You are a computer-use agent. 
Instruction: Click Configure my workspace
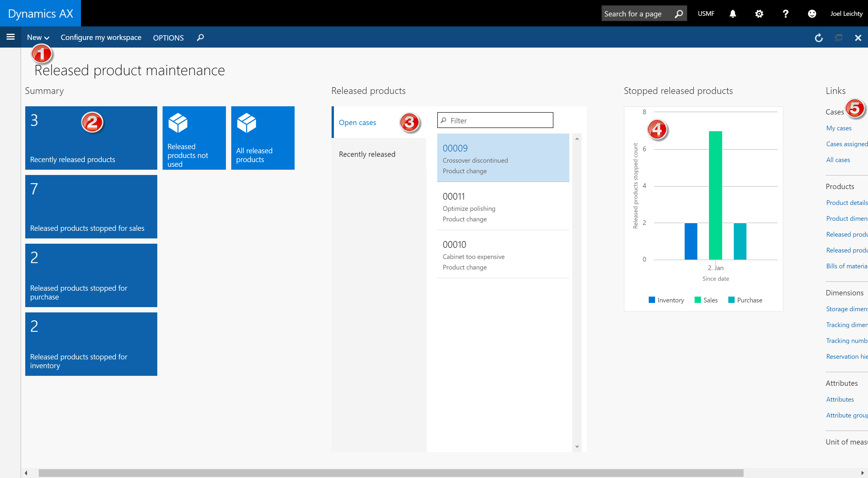(x=101, y=37)
